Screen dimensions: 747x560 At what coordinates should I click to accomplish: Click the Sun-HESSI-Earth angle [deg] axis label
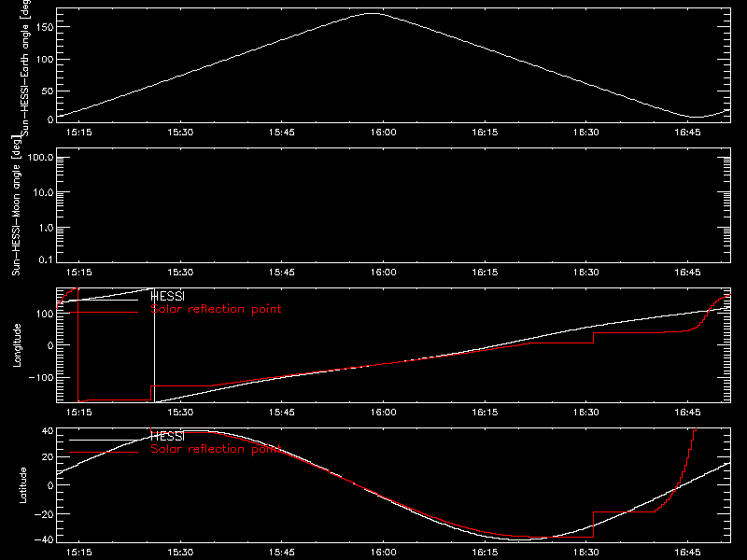tap(25, 68)
